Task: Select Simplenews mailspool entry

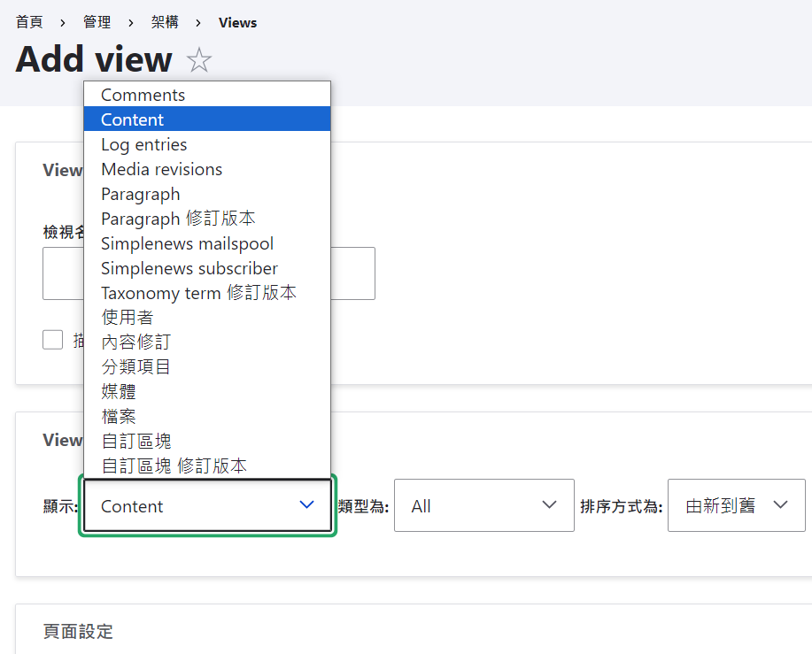Action: click(187, 243)
